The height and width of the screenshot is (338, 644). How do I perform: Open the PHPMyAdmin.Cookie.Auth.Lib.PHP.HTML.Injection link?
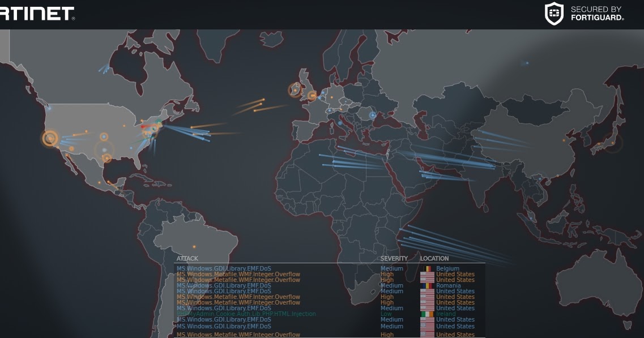pyautogui.click(x=246, y=313)
